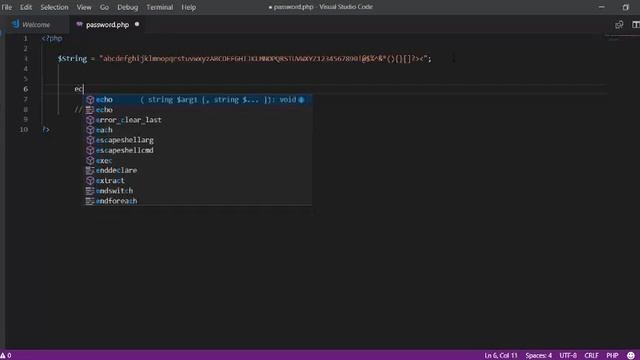The width and height of the screenshot is (640, 360).
Task: Open the Go menu
Action: pyautogui.click(x=104, y=7)
